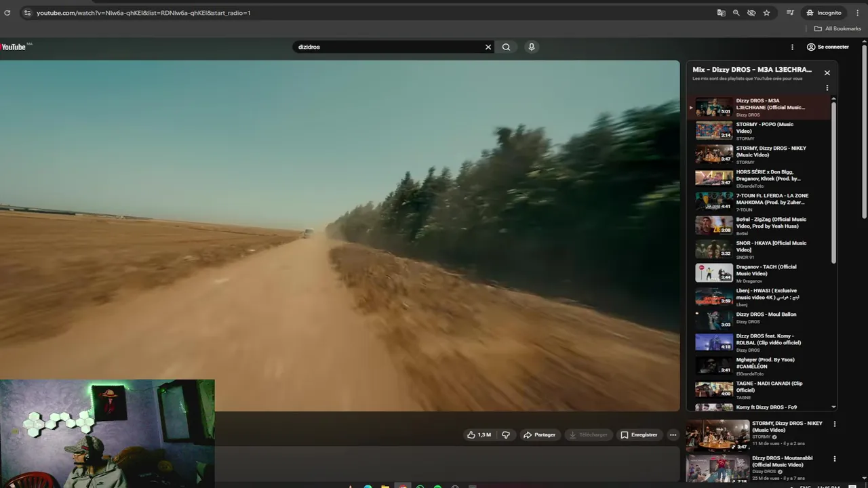Close the Mix playlist panel
Viewport: 868px width, 488px height.
827,73
